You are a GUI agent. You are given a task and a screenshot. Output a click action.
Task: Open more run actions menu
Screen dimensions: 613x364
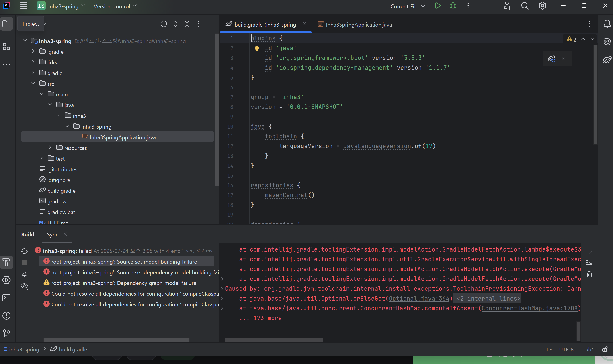468,6
